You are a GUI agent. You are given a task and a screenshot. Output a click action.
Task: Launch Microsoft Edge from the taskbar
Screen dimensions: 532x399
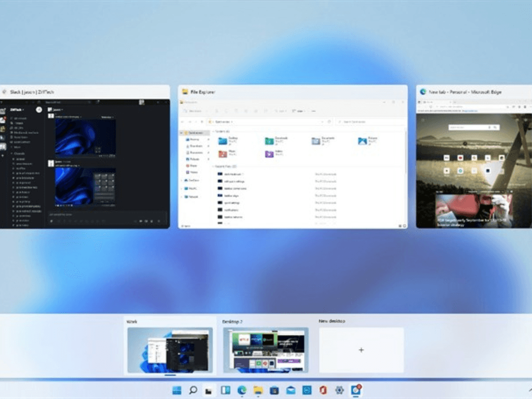(242, 390)
